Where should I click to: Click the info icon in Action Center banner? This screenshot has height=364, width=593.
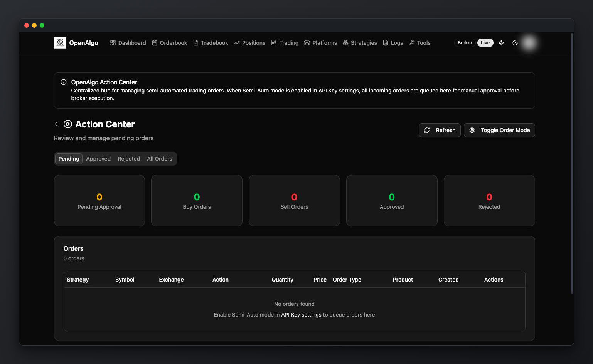tap(64, 82)
